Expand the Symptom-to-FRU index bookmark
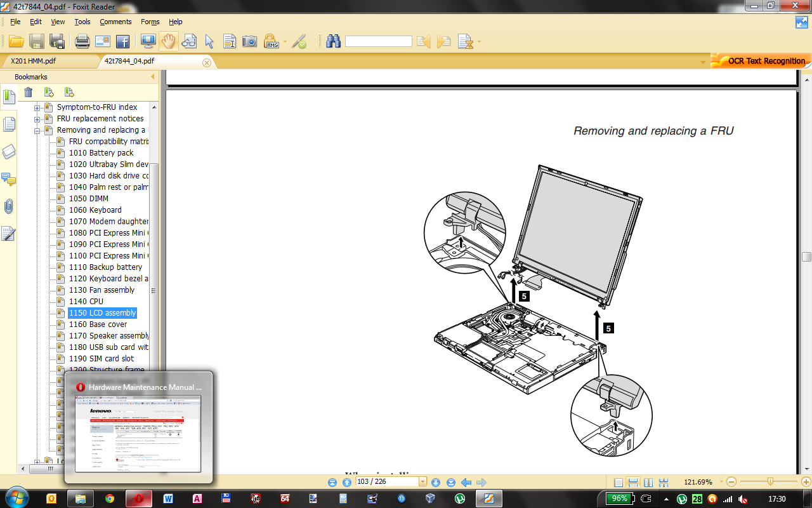 (x=37, y=107)
